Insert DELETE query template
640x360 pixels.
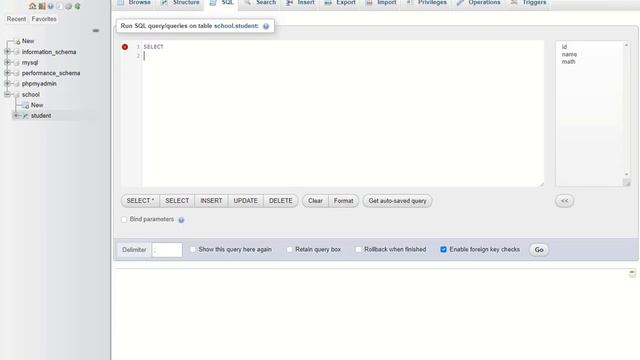click(x=281, y=201)
